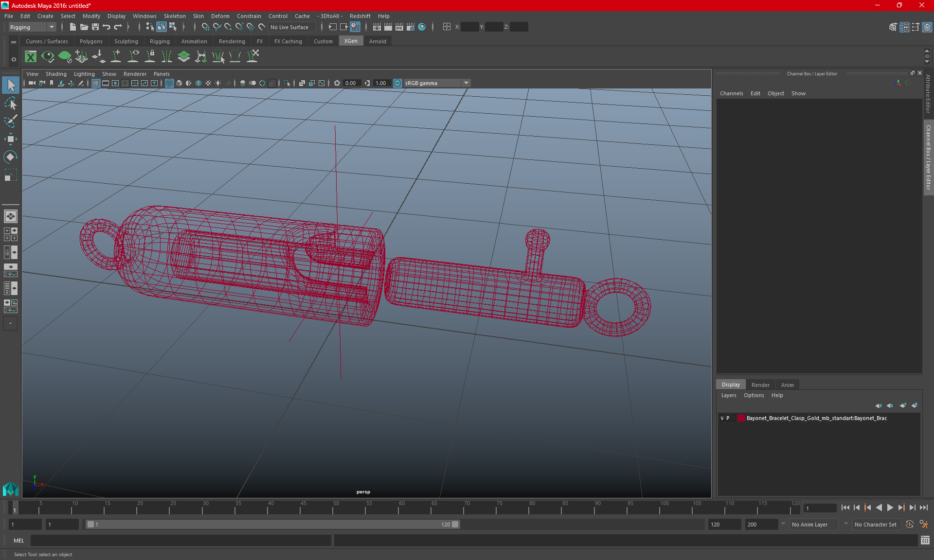Image resolution: width=934 pixels, height=560 pixels.
Task: Open the Channels menu in Channel Box
Action: [731, 93]
